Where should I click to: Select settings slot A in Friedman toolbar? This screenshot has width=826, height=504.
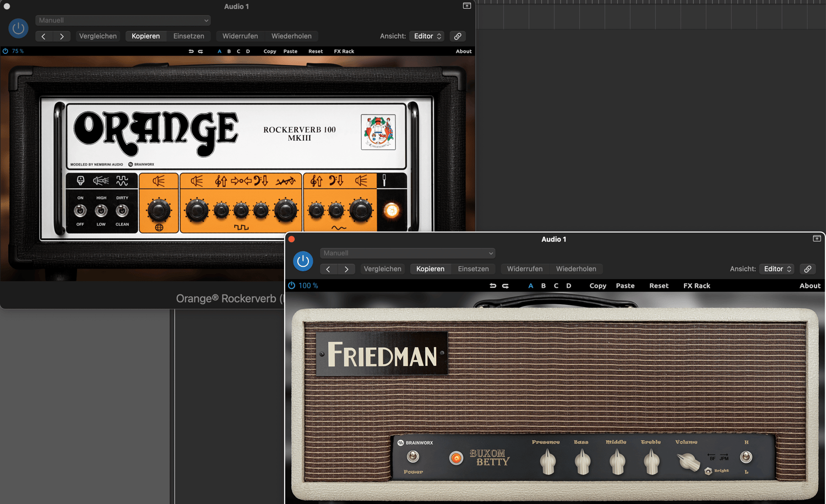pos(531,286)
